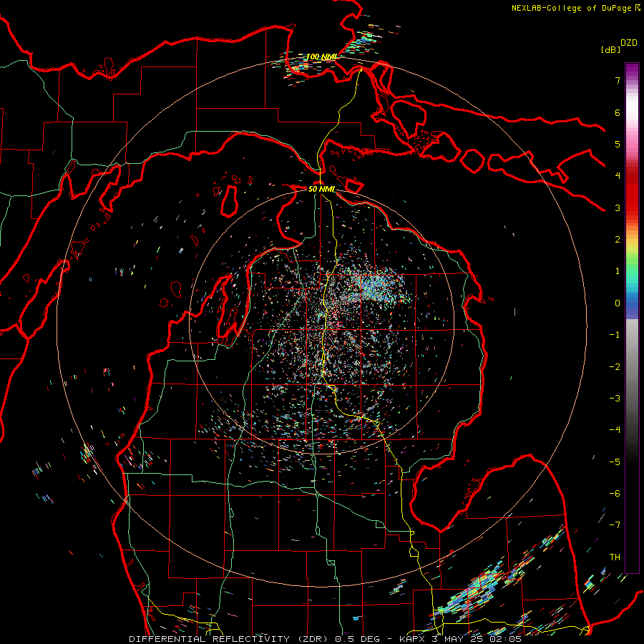Click the 50 NMI range ring label
644x644 pixels.
tap(321, 189)
